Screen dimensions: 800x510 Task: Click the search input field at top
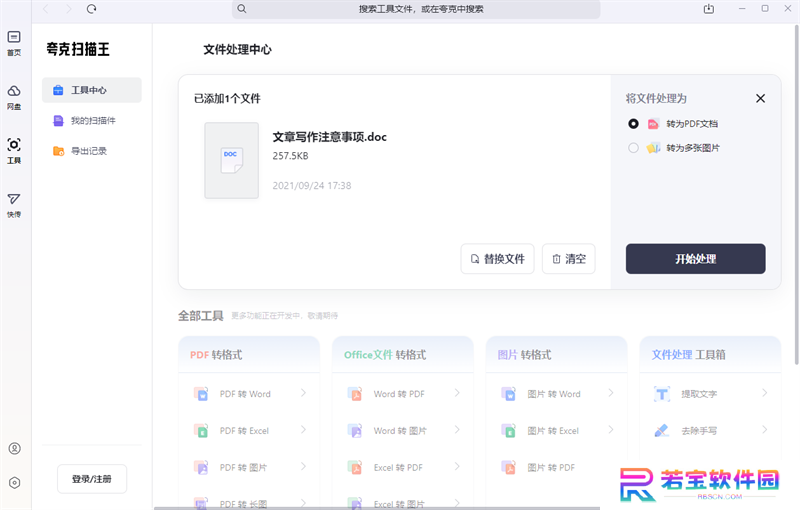tap(416, 9)
